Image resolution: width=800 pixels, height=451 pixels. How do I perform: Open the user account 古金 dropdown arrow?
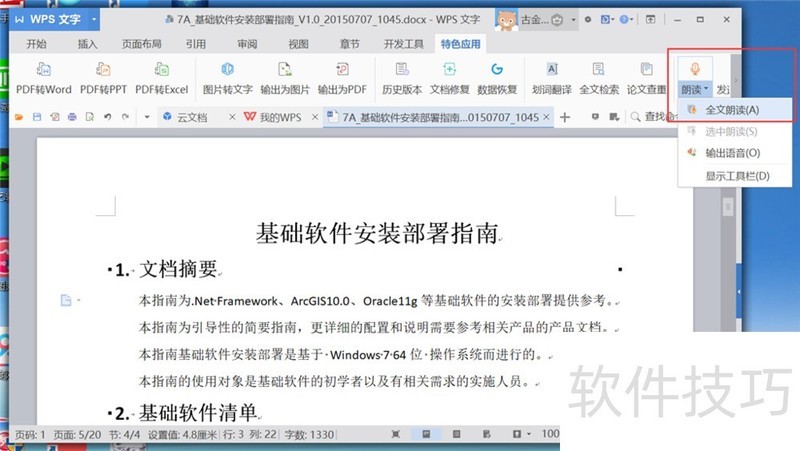tap(573, 20)
